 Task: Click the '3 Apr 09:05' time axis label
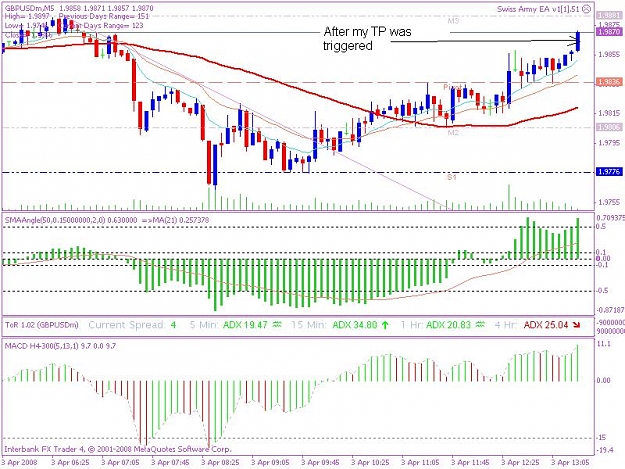pos(270,463)
